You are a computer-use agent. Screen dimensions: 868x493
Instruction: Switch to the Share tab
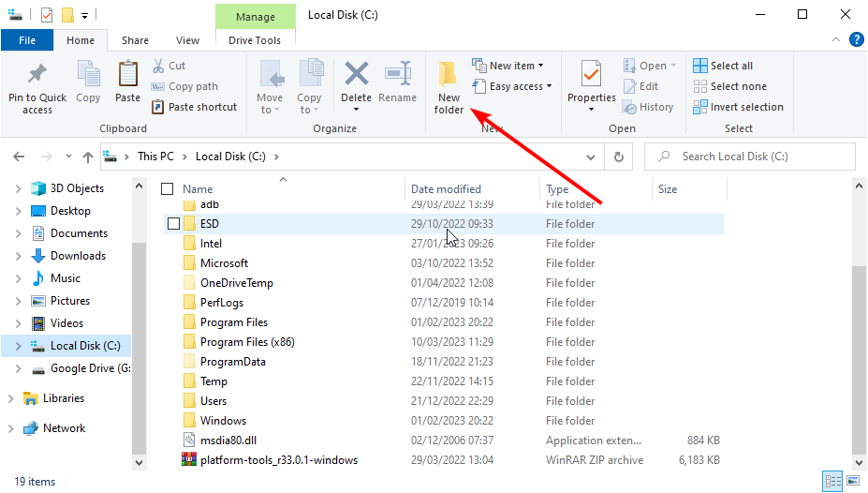tap(135, 40)
